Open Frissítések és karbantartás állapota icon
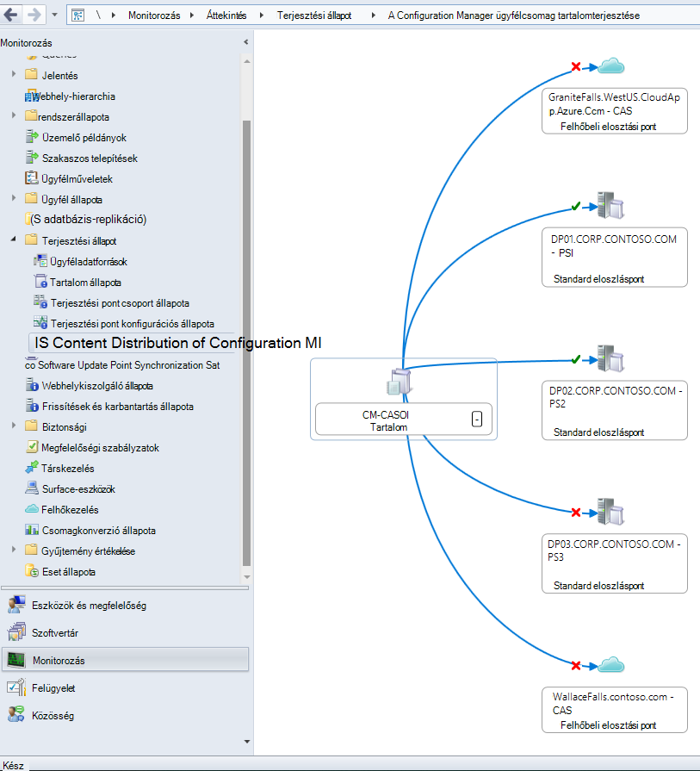Viewport: 700px width, 771px height. [x=32, y=405]
